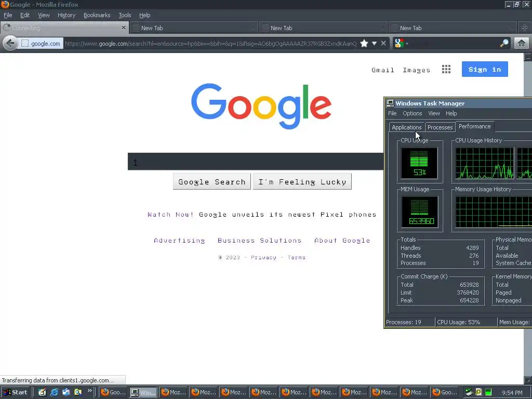Open the Bookmarks menu

click(x=97, y=15)
